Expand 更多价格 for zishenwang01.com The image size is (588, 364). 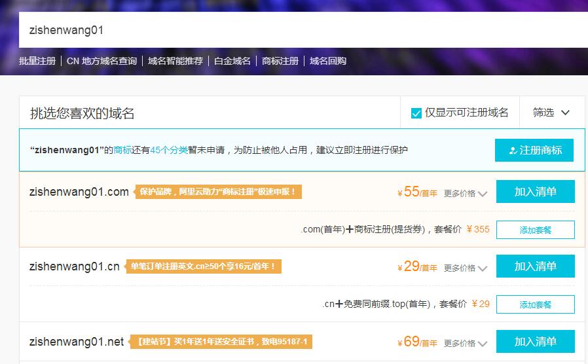point(466,193)
